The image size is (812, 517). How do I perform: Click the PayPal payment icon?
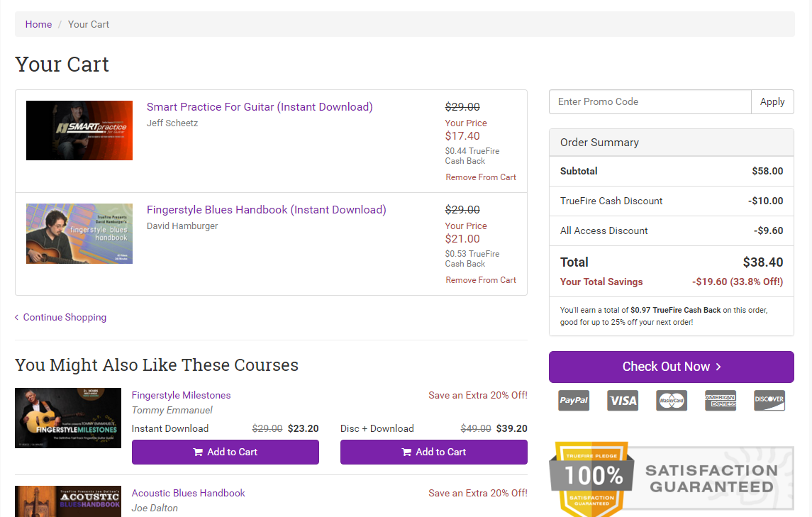pos(574,401)
